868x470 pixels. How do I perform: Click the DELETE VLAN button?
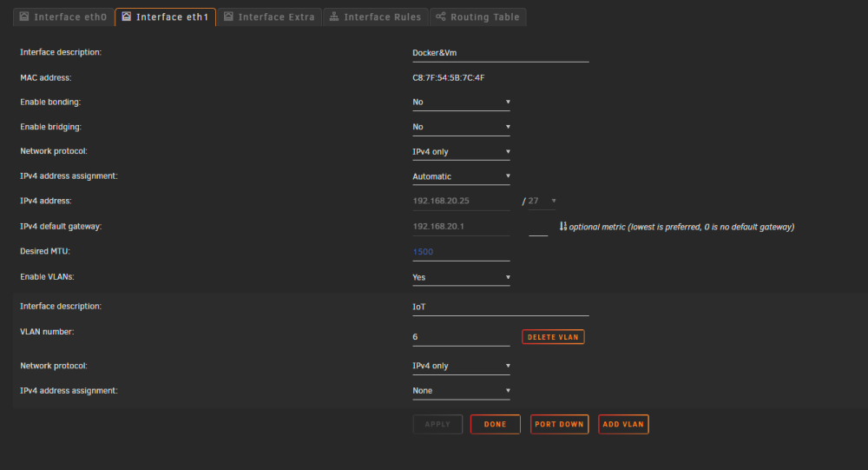pos(553,337)
